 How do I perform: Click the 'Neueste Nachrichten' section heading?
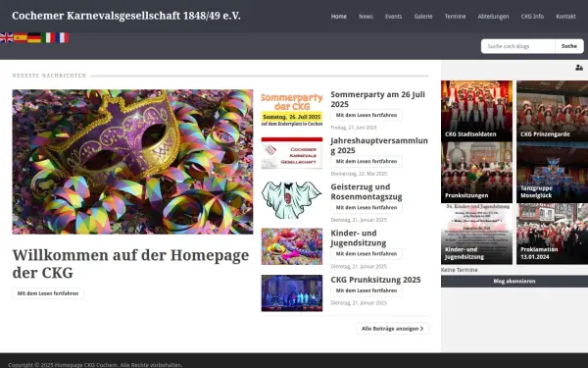point(49,76)
